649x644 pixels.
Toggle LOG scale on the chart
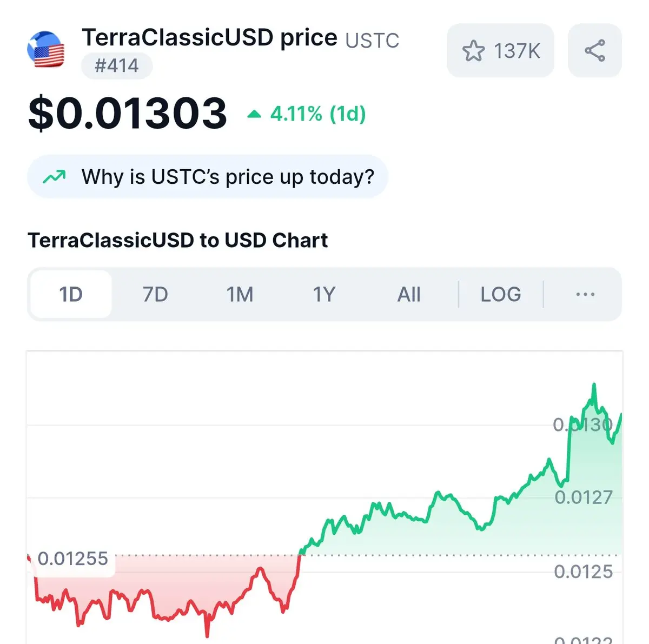coord(501,295)
